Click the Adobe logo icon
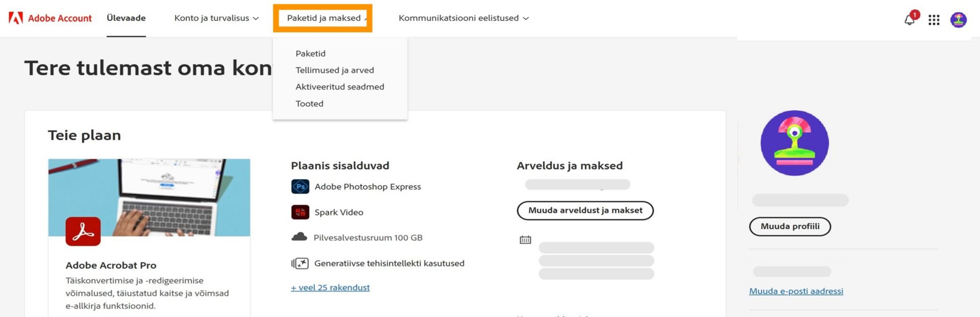This screenshot has height=317, width=980. coord(16,18)
